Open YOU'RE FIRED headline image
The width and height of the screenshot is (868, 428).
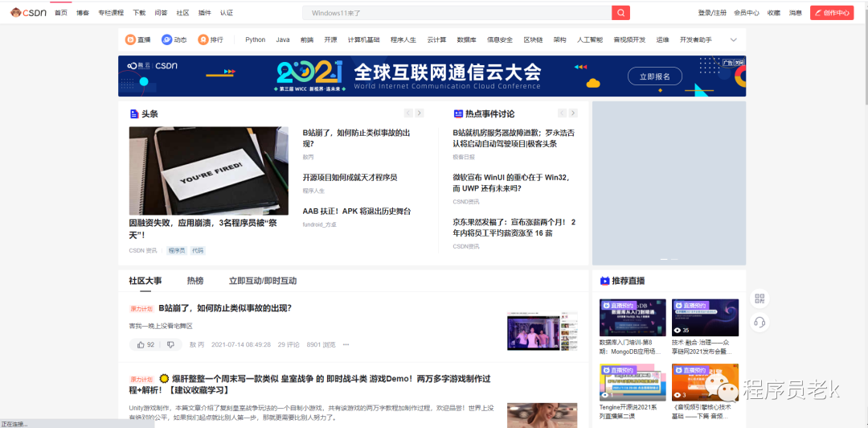[209, 171]
